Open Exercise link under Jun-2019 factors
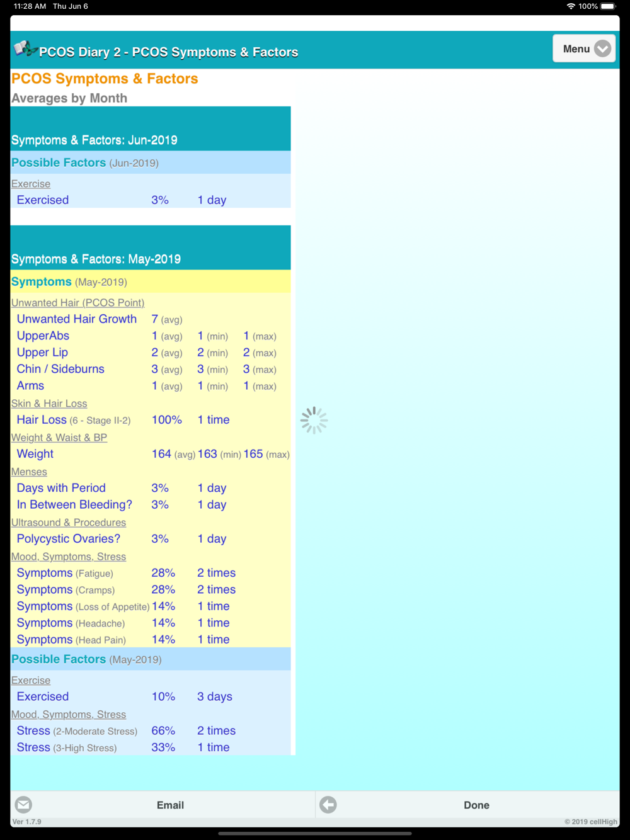Image resolution: width=630 pixels, height=840 pixels. (x=31, y=184)
